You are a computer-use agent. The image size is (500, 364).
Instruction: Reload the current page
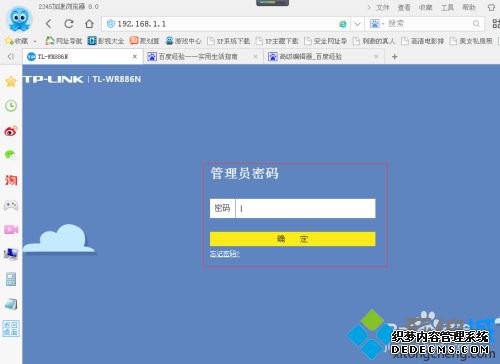click(x=69, y=24)
